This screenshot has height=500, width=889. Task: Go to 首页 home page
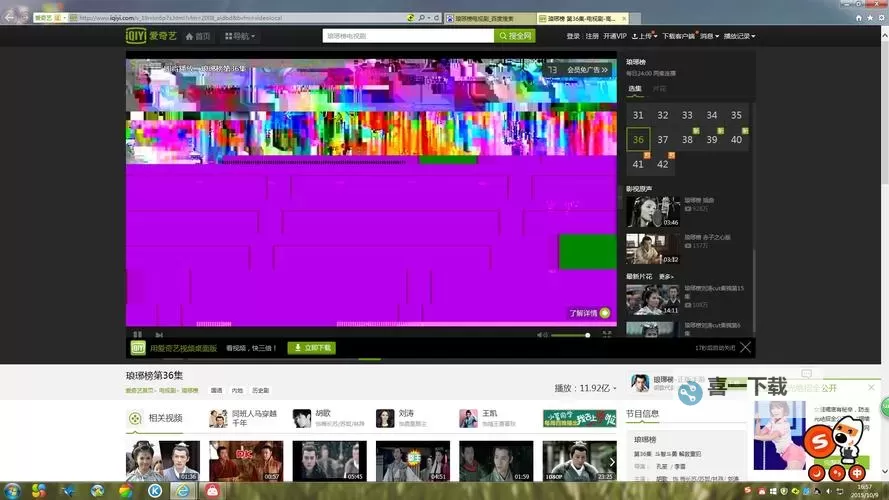tap(198, 36)
